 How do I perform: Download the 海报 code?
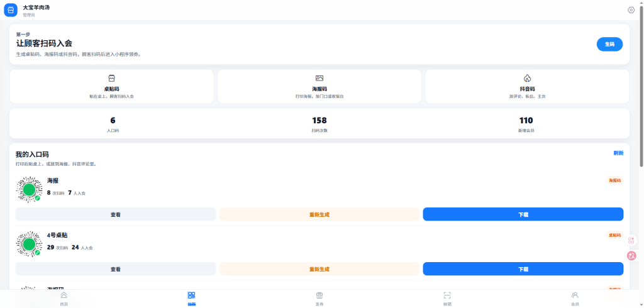[x=523, y=214]
